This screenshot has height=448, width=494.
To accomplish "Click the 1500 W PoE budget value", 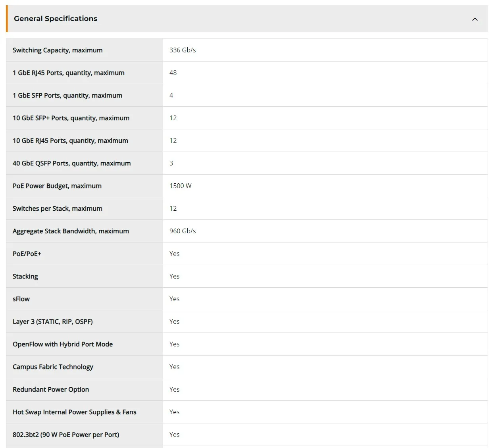I will coord(181,186).
